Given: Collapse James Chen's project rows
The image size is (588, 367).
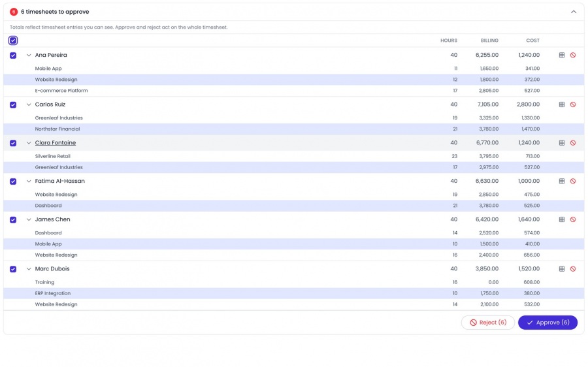Looking at the screenshot, I should [x=29, y=219].
